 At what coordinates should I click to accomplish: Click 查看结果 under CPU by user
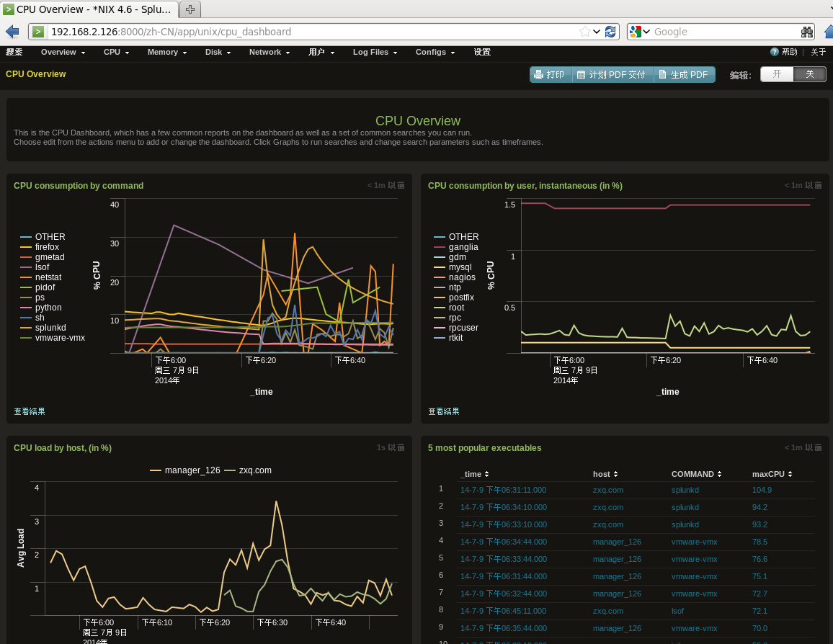pyautogui.click(x=444, y=411)
